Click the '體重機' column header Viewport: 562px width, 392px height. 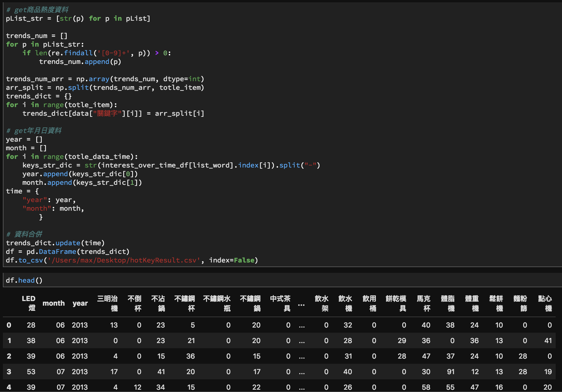click(x=472, y=303)
